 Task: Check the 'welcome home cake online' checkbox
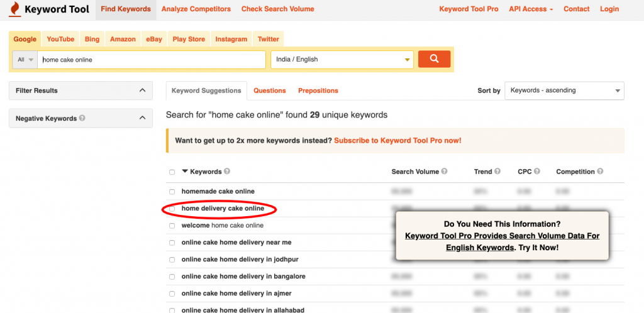pyautogui.click(x=172, y=226)
